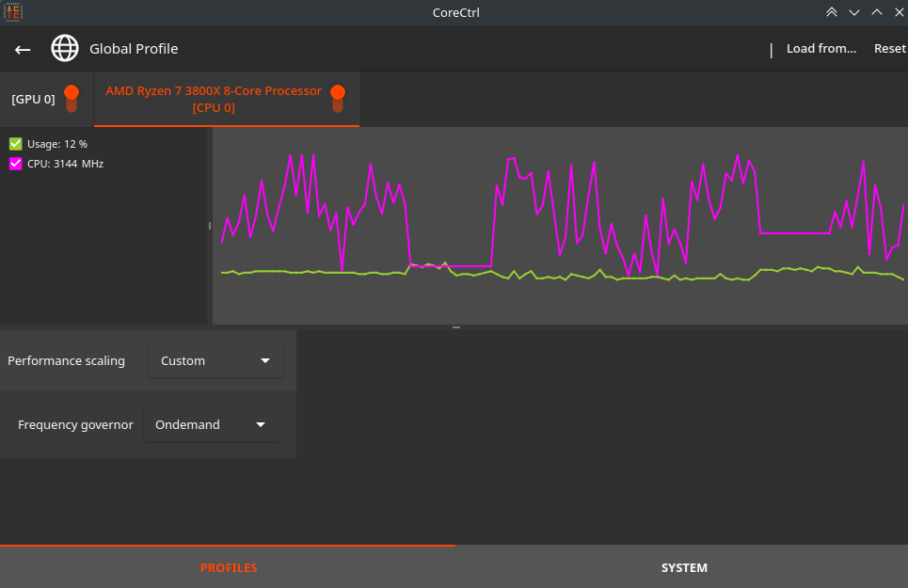
Task: Minimize the CoreCtrl window
Action: pos(854,12)
